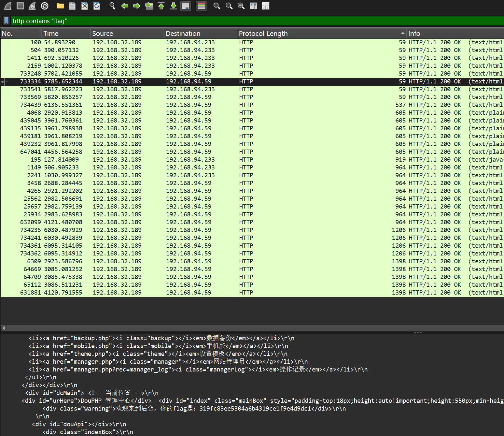Jump to the last packet
This screenshot has width=504, height=436.
(x=174, y=6)
